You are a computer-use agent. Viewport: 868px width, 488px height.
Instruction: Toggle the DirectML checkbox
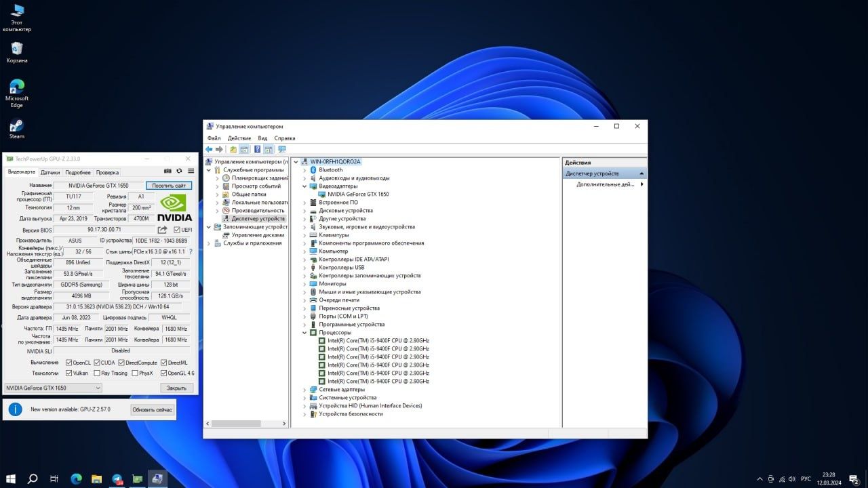164,363
